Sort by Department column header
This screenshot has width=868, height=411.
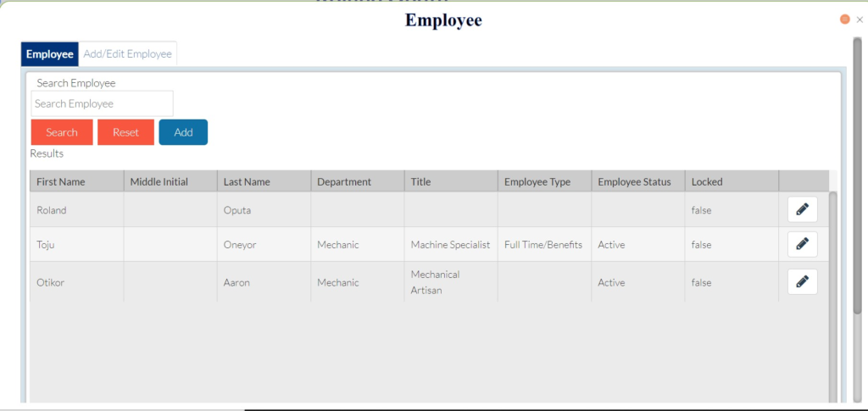point(344,181)
